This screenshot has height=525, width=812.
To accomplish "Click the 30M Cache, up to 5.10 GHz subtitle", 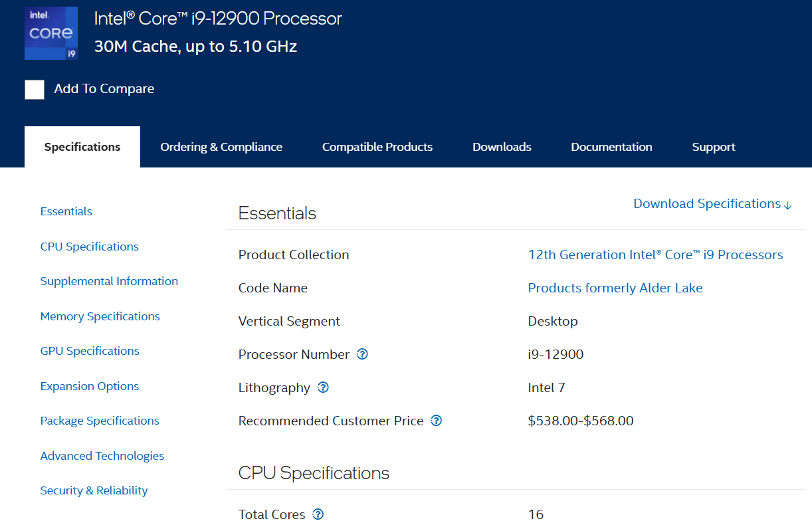I will tap(195, 47).
